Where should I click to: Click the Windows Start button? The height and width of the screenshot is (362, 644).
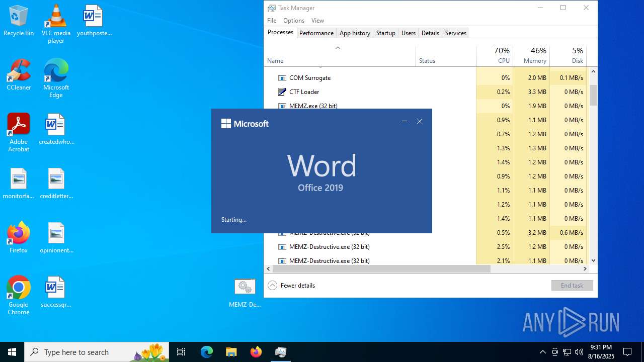pos(12,352)
